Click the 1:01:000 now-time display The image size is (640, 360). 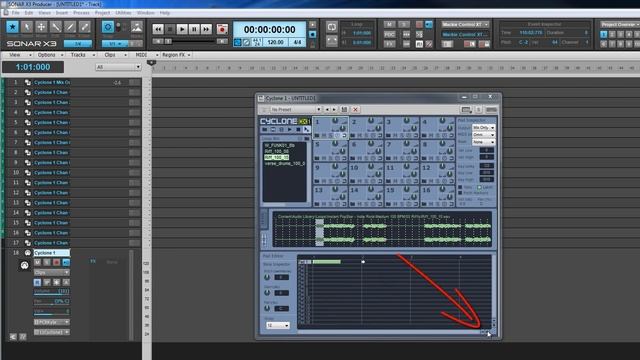tap(33, 67)
